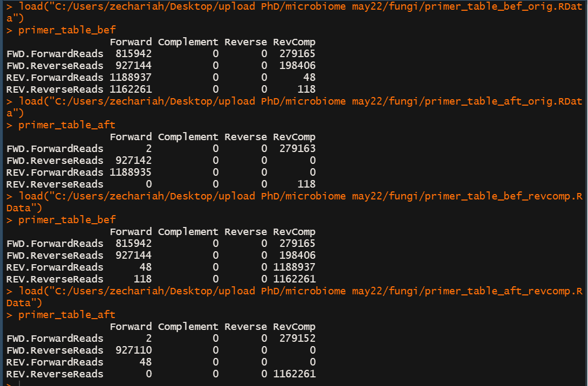The height and width of the screenshot is (386, 588).
Task: Select the Reverse column header
Action: (245, 42)
